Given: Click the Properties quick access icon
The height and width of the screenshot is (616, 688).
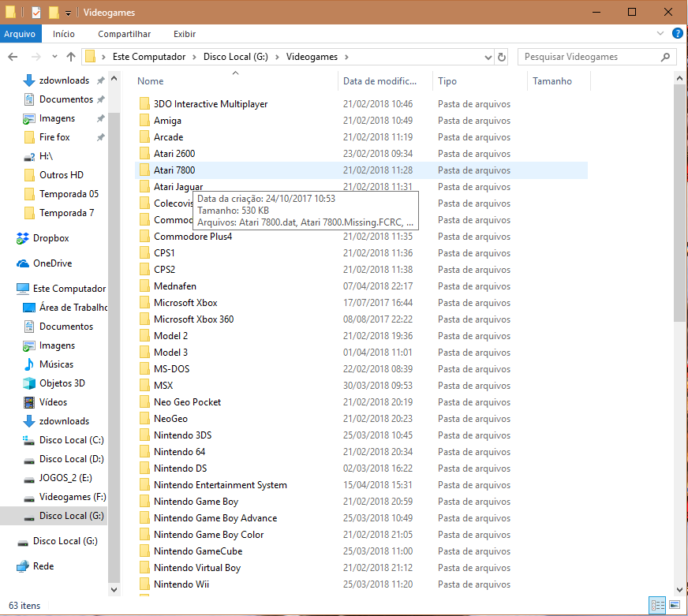Looking at the screenshot, I should tap(36, 13).
